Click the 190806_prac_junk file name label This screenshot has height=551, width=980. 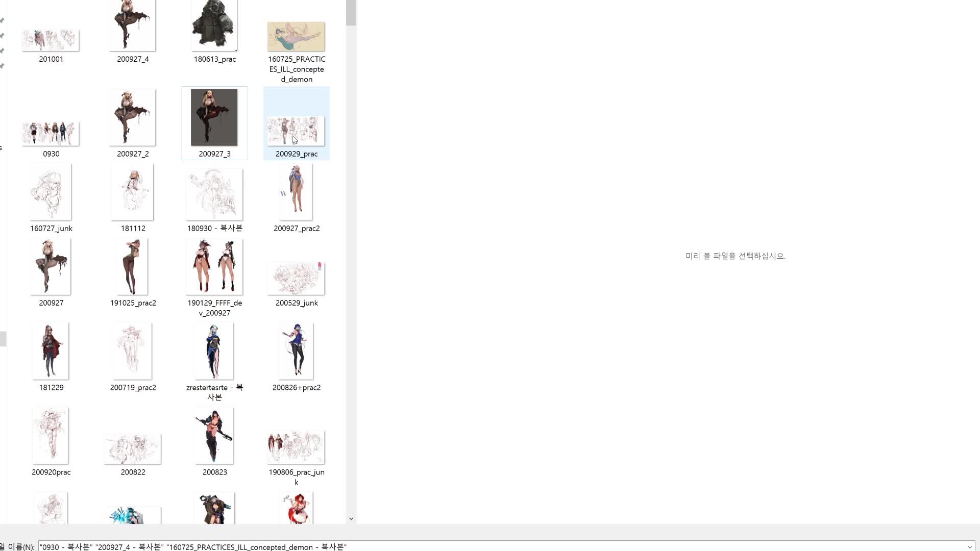[x=297, y=477]
